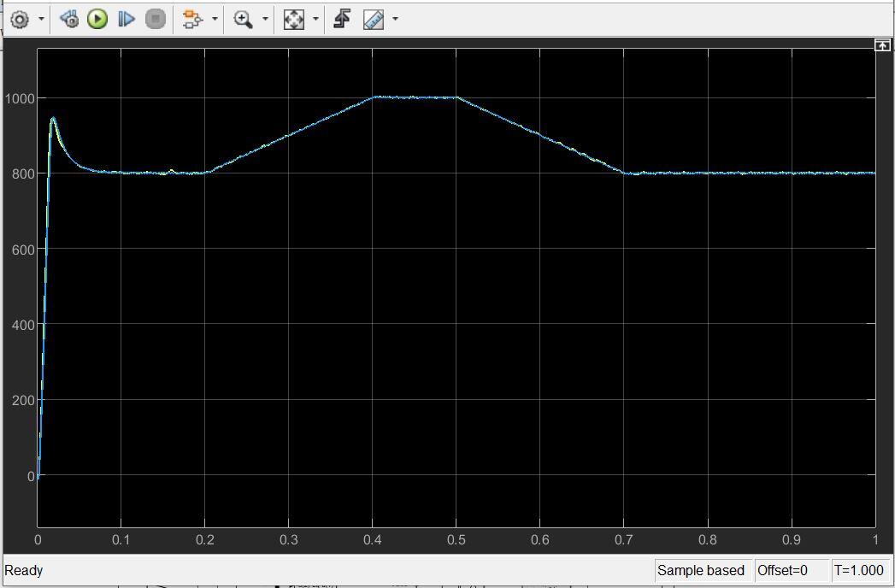Click the Highlight Simulink Block icon
This screenshot has width=895, height=588.
(x=192, y=20)
